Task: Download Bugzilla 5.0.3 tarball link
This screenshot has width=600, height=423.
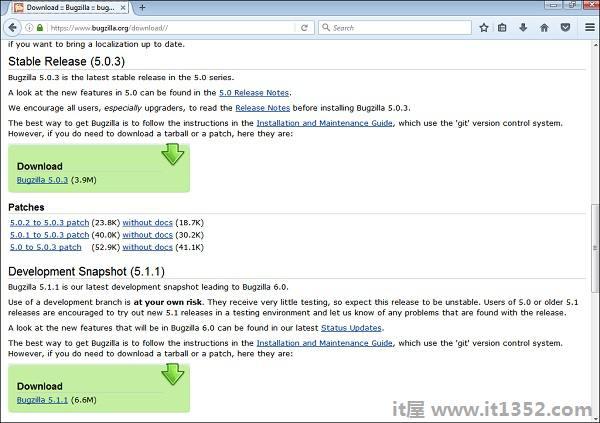Action: click(42, 180)
